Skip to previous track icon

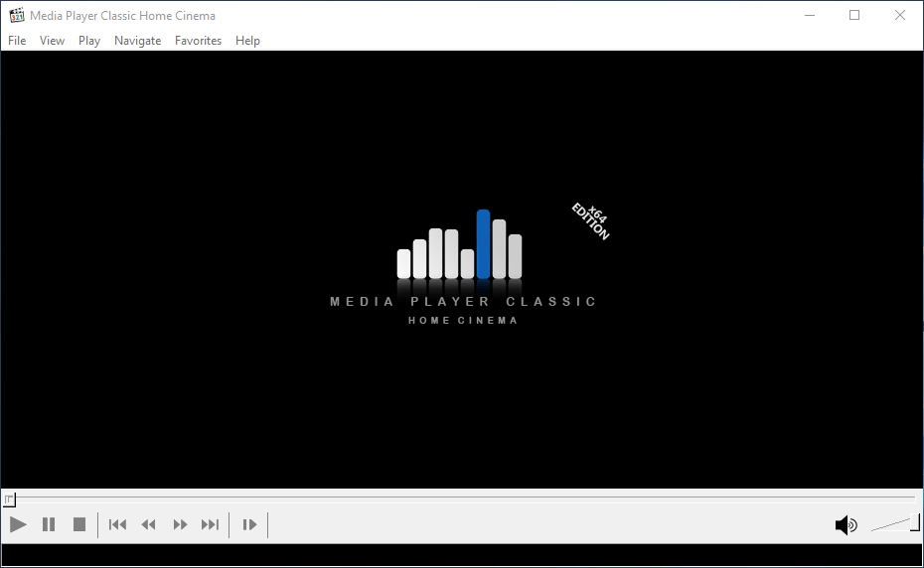(117, 524)
